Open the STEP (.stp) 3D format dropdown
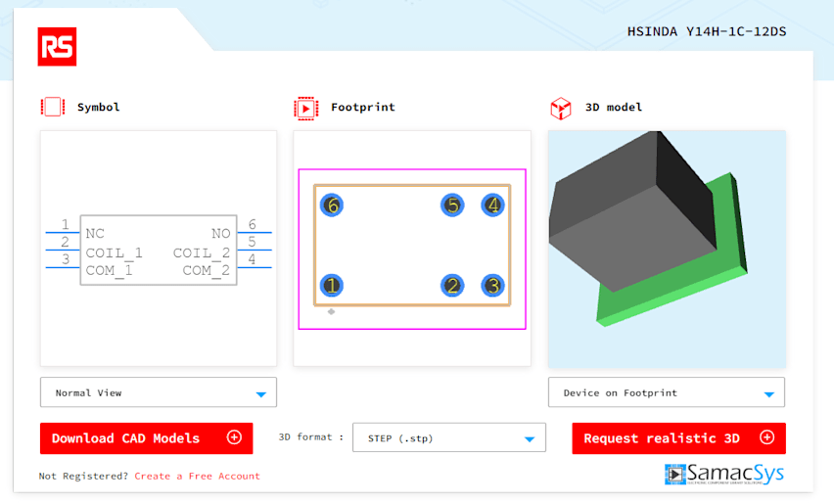The image size is (834, 504). point(449,437)
